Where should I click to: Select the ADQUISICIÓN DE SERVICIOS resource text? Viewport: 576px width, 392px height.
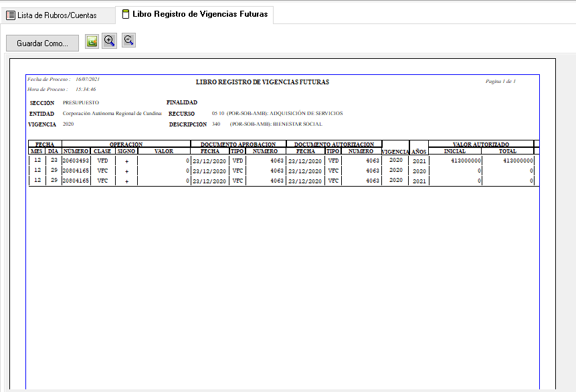click(306, 114)
